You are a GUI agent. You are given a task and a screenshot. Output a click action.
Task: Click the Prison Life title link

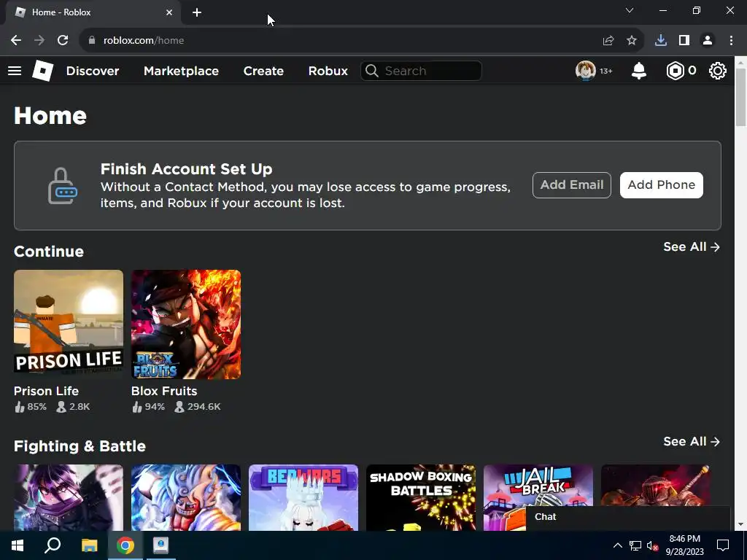click(46, 391)
